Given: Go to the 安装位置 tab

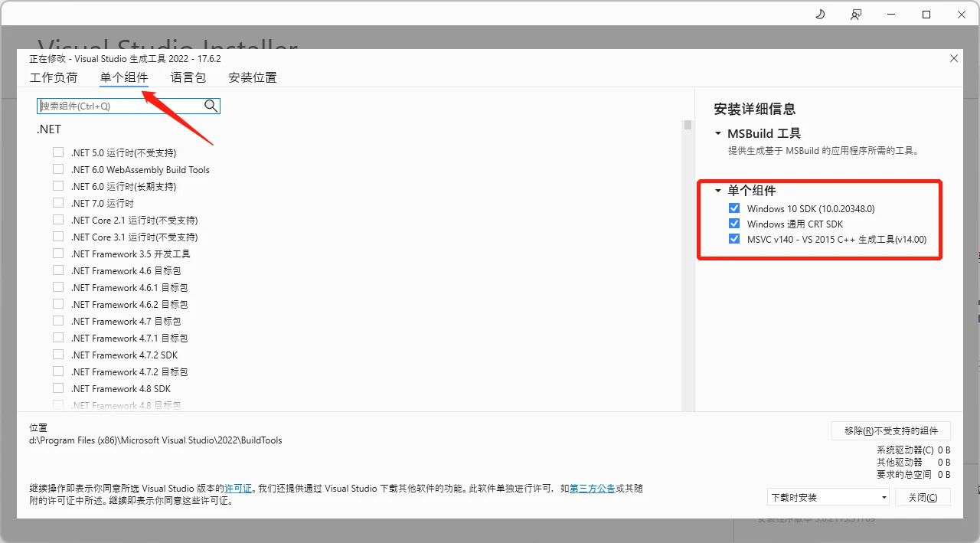Looking at the screenshot, I should coord(253,77).
